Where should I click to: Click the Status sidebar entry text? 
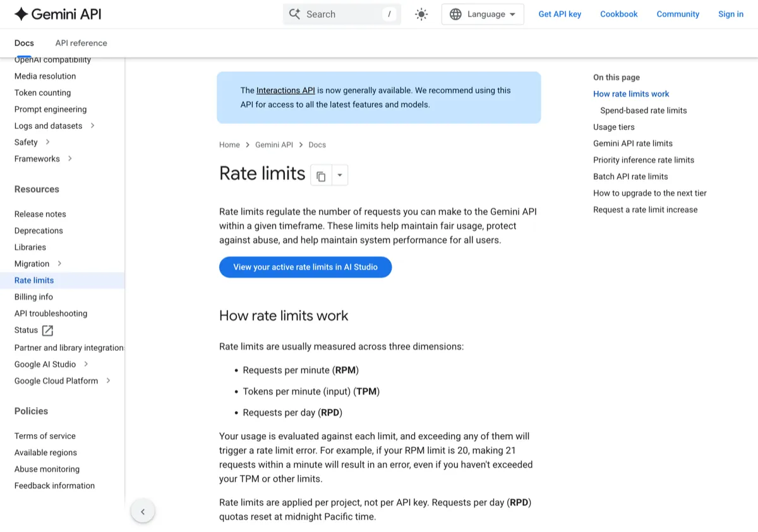click(27, 330)
